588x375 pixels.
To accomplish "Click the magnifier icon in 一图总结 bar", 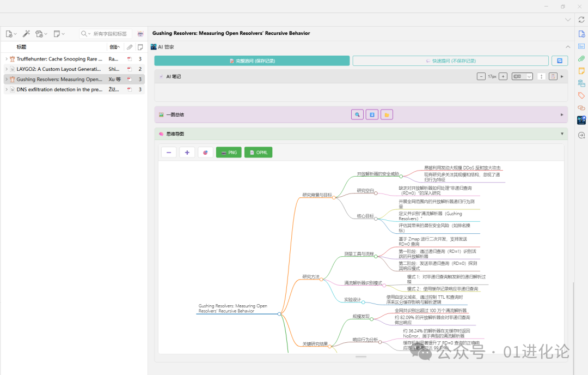I will (x=357, y=115).
